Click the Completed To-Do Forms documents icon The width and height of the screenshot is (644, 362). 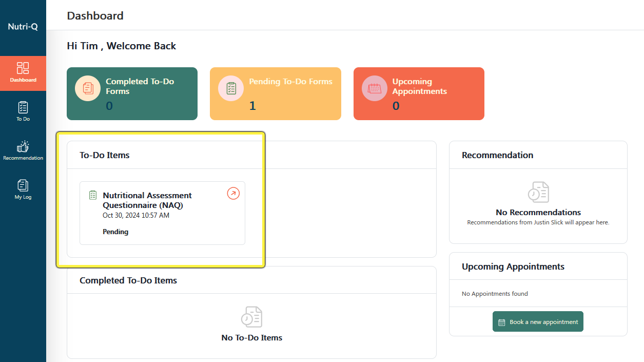click(x=88, y=88)
